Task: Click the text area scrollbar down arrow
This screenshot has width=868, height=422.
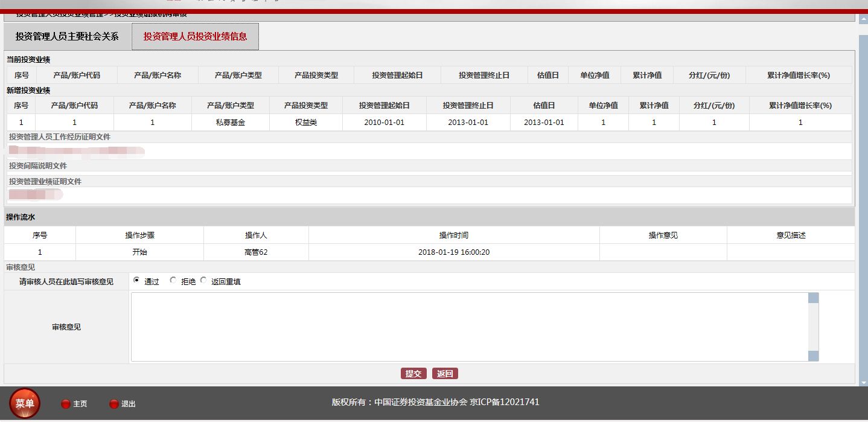Action: pos(813,356)
